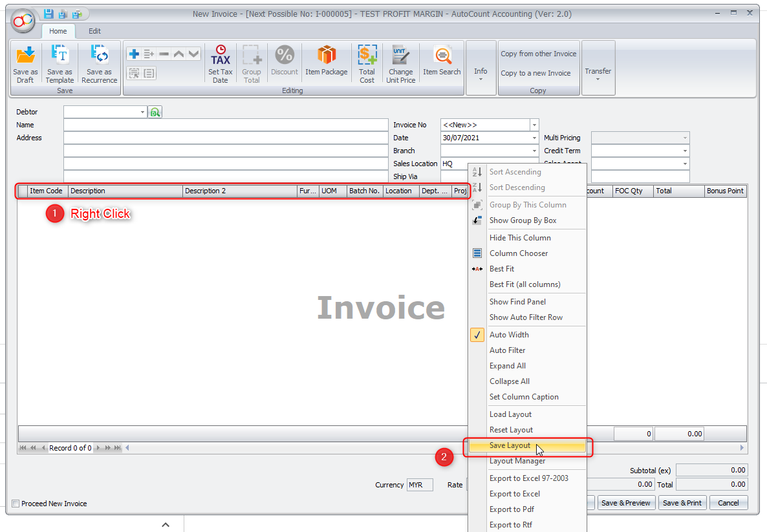Open Set Tax Date tool
The width and height of the screenshot is (767, 532).
(x=220, y=64)
